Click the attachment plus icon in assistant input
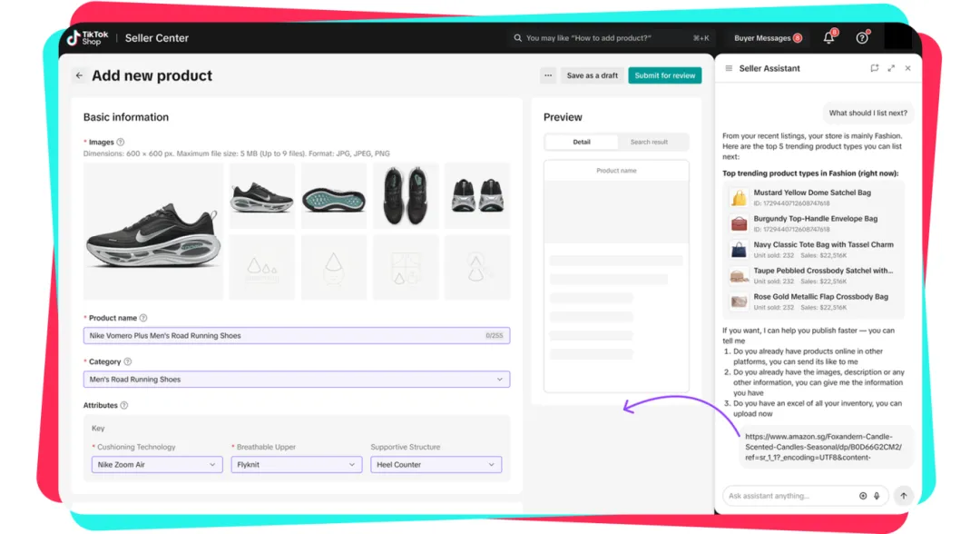Screen dimensions: 980x534 pos(863,496)
